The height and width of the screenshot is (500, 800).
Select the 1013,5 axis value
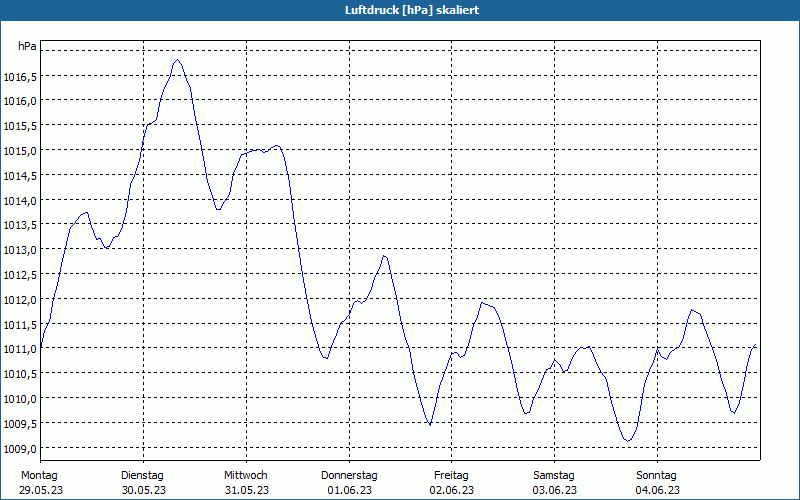20,225
